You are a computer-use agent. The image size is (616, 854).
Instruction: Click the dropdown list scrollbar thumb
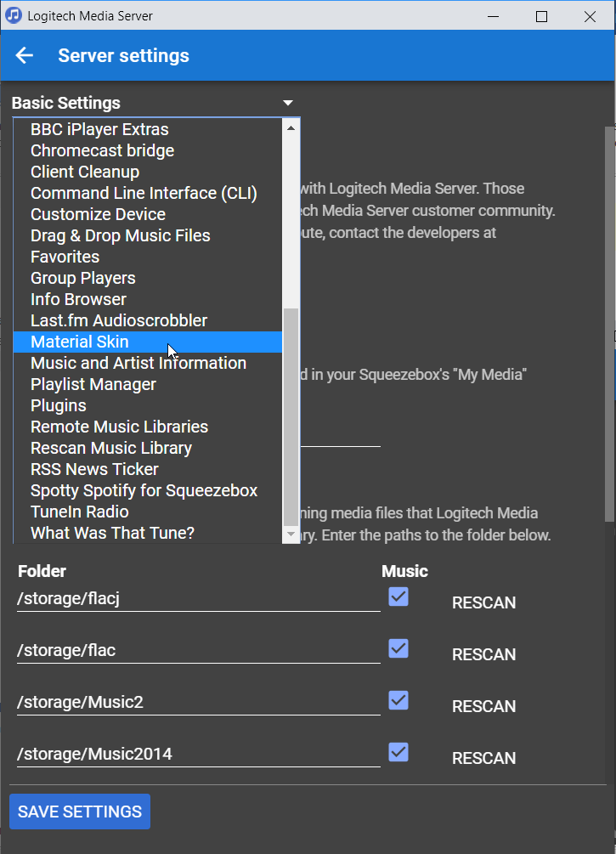tap(291, 416)
